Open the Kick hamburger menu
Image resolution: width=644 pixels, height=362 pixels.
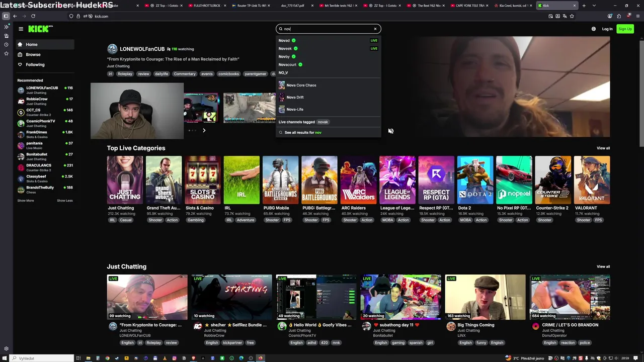(x=21, y=29)
